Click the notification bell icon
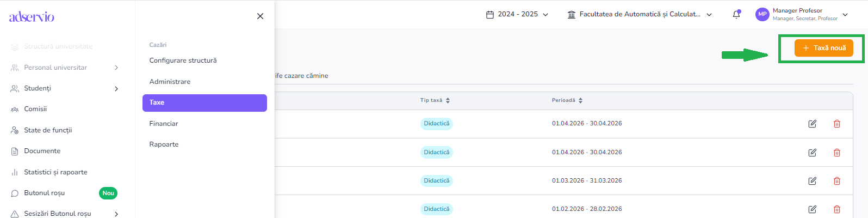Image resolution: width=868 pixels, height=218 pixels. 736,15
